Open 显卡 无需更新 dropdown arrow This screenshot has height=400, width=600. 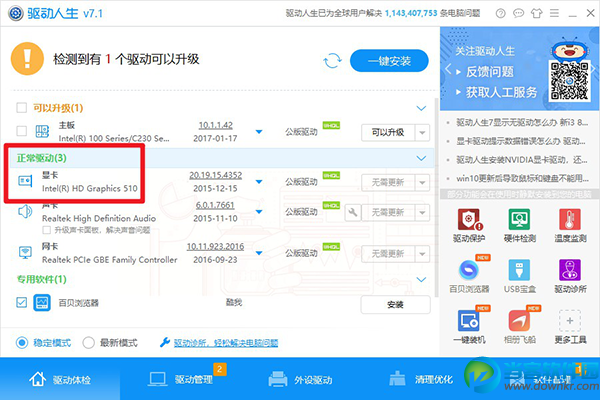[422, 183]
